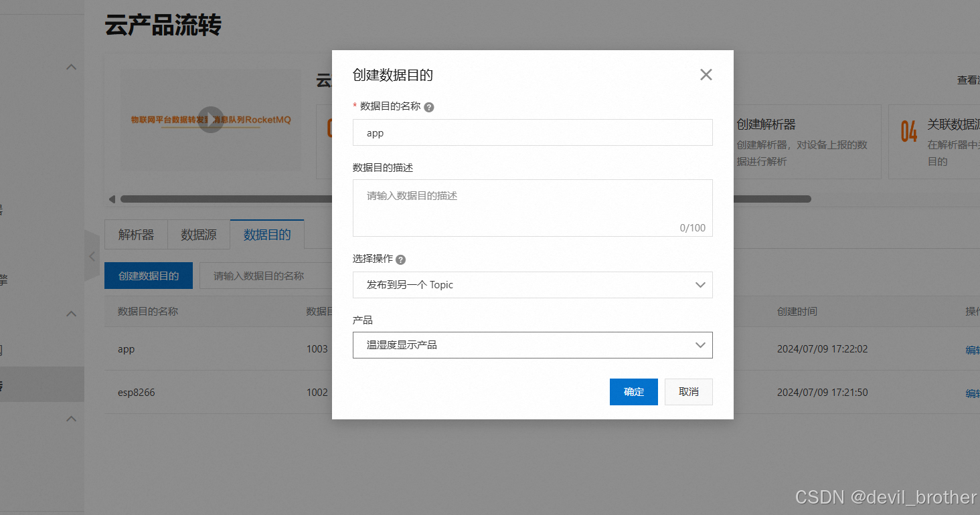Click the left arrow of the guide carousel

click(x=112, y=199)
